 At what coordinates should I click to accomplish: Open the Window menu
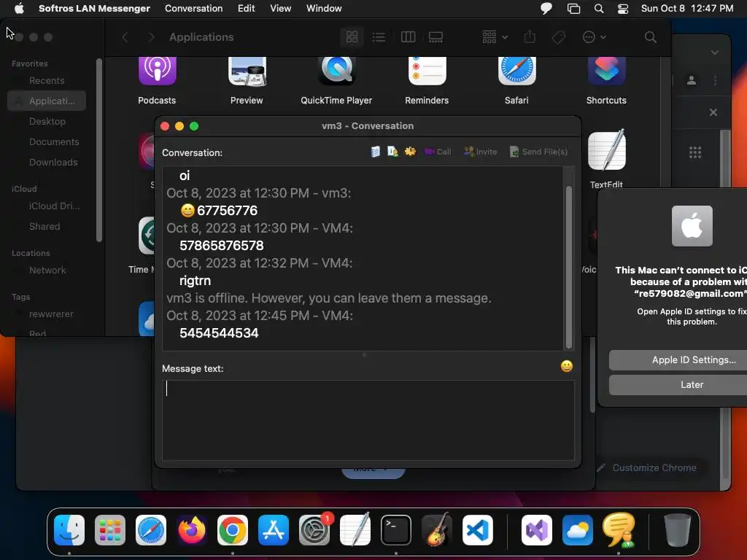[x=323, y=8]
